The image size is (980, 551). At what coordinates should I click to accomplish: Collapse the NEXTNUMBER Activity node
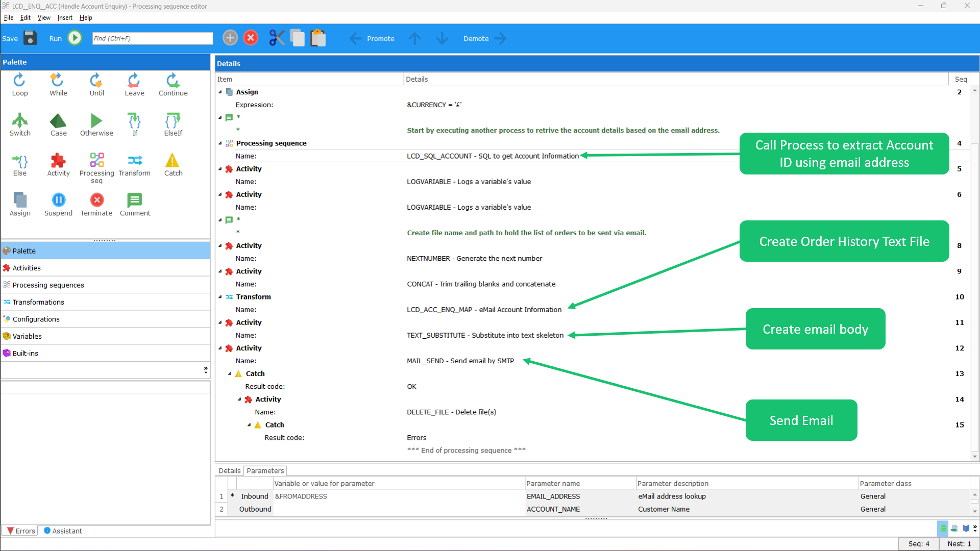[220, 246]
